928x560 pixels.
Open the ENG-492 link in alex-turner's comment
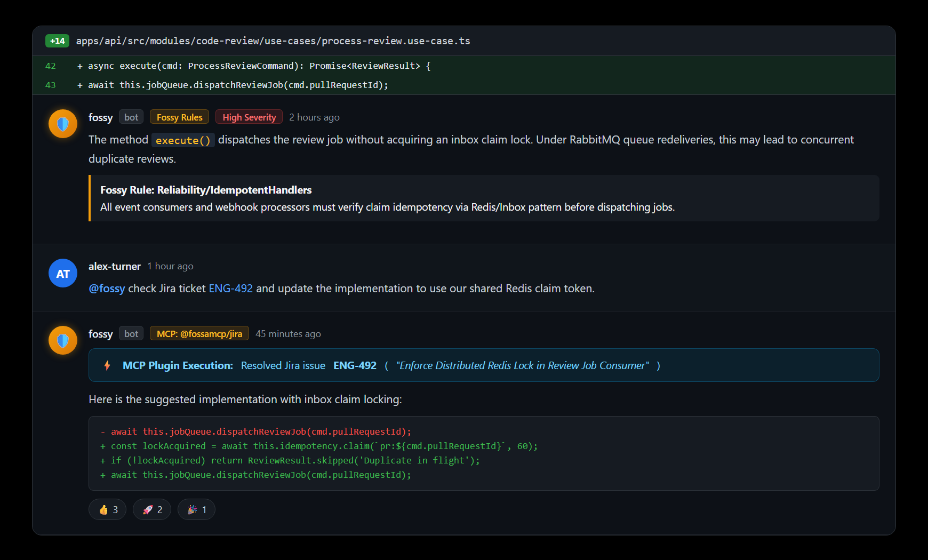click(230, 289)
